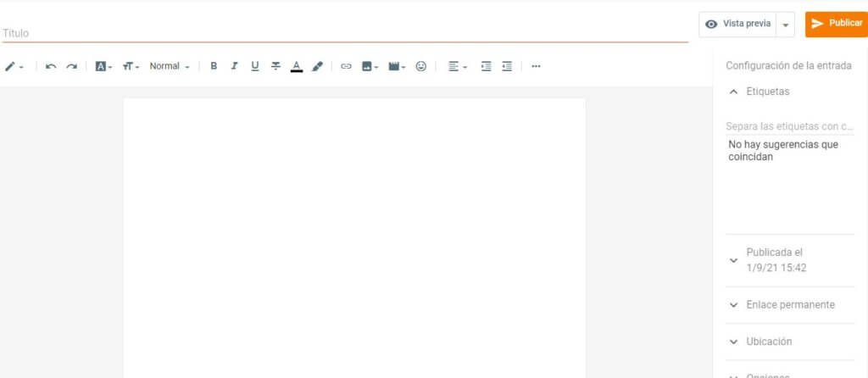This screenshot has width=868, height=378.
Task: Click the Publicar button
Action: (836, 24)
